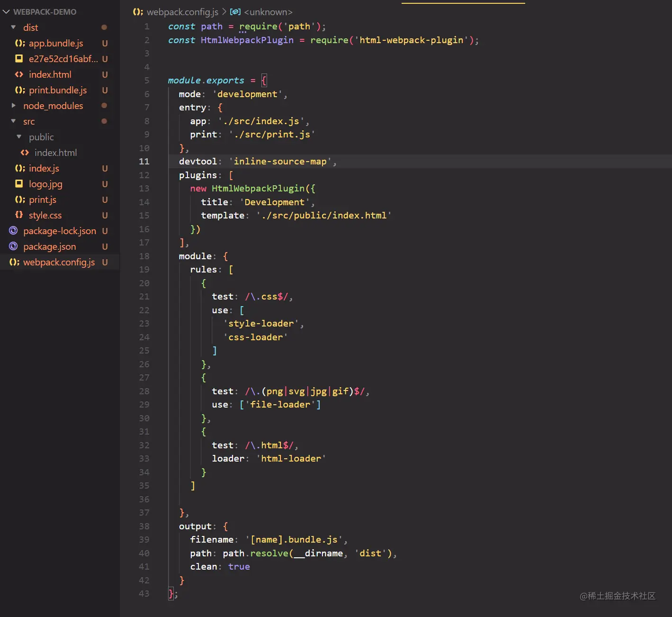Click the src folder label

29,121
